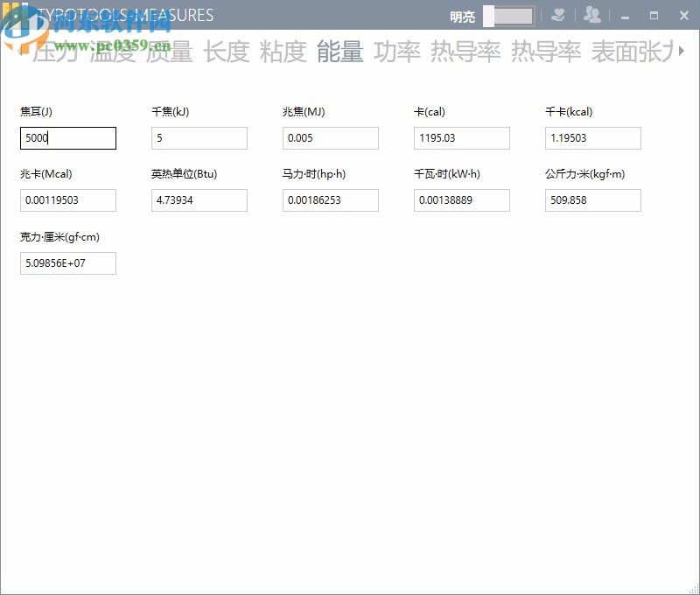This screenshot has height=595, width=700.
Task: Open the 质量 mass converter tab
Action: click(167, 52)
